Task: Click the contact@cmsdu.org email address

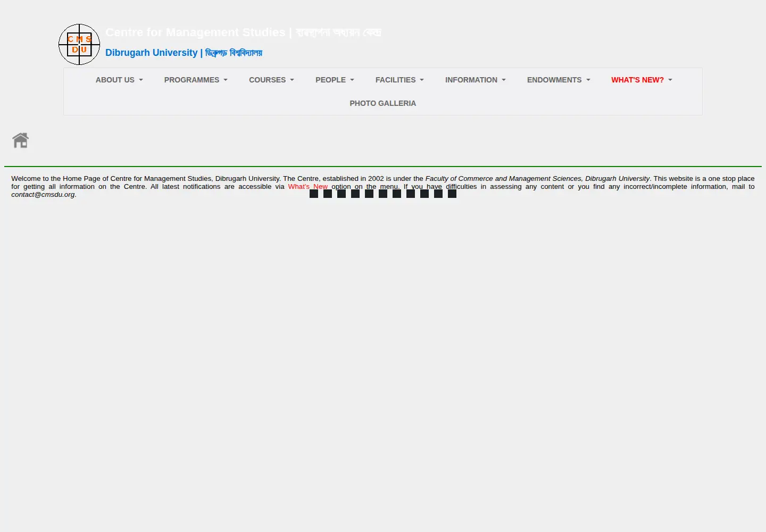Action: point(43,195)
